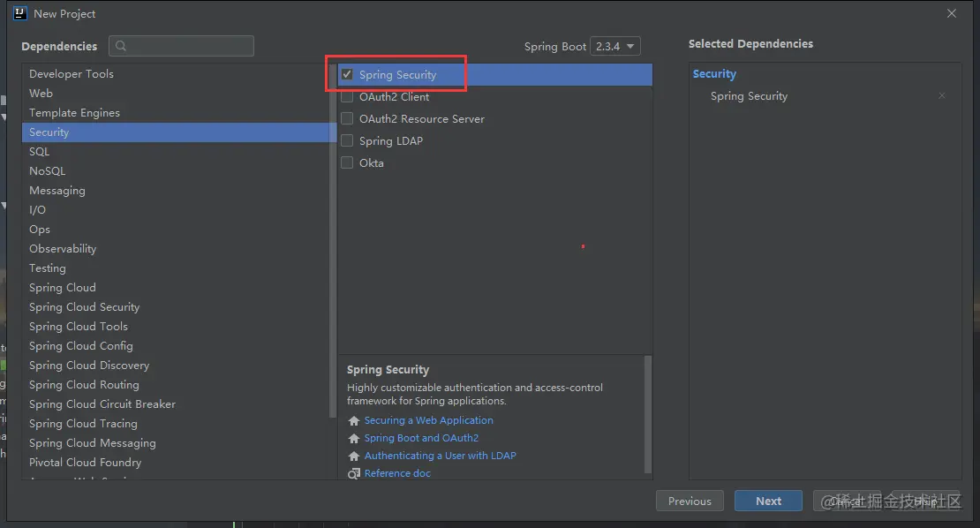Click the Next button

[x=768, y=501]
